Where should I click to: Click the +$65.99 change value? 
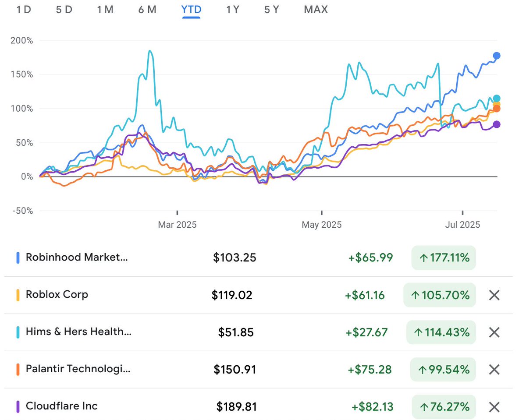coord(370,258)
